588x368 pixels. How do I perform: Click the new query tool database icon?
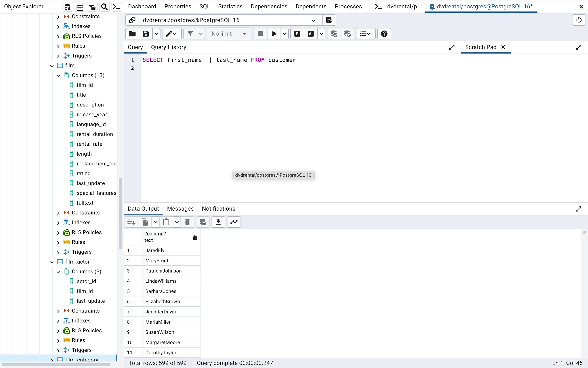pos(329,20)
